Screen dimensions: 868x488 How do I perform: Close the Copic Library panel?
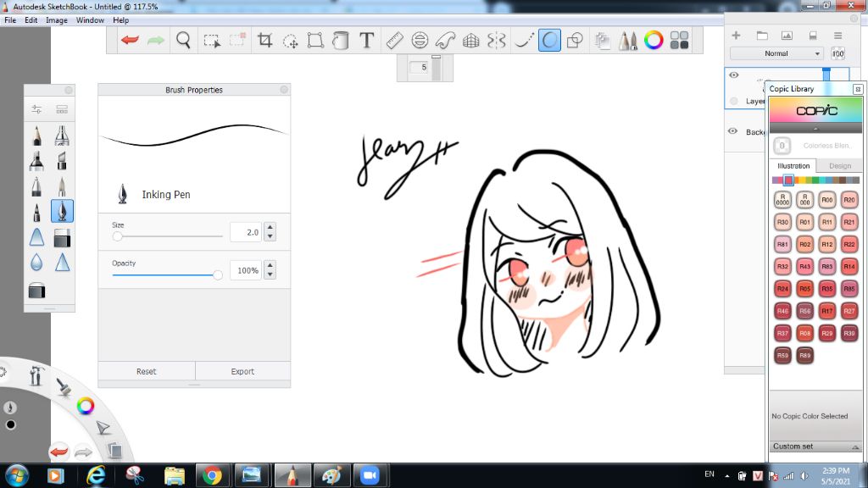click(x=858, y=89)
